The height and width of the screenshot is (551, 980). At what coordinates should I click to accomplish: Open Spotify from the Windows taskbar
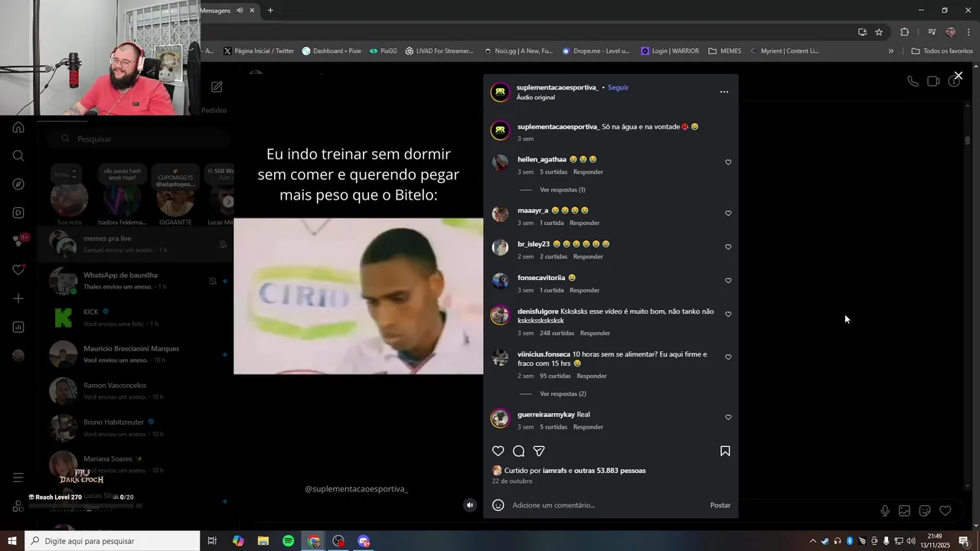(288, 541)
